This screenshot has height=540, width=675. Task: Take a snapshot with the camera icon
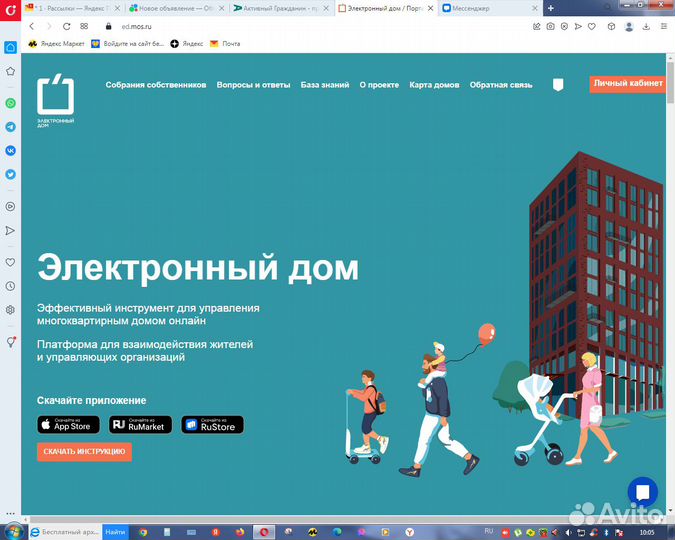(x=550, y=26)
